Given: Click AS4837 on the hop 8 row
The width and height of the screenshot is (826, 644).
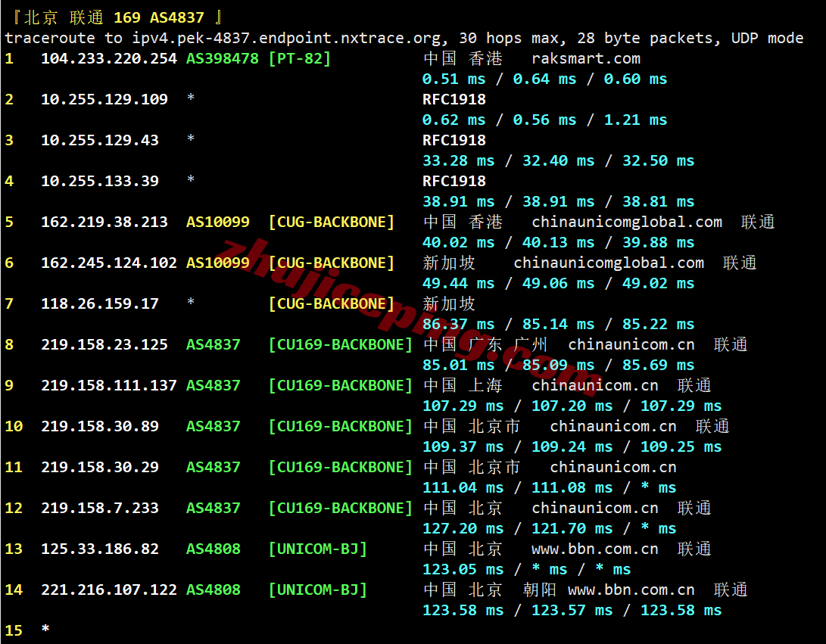Looking at the screenshot, I should (213, 345).
